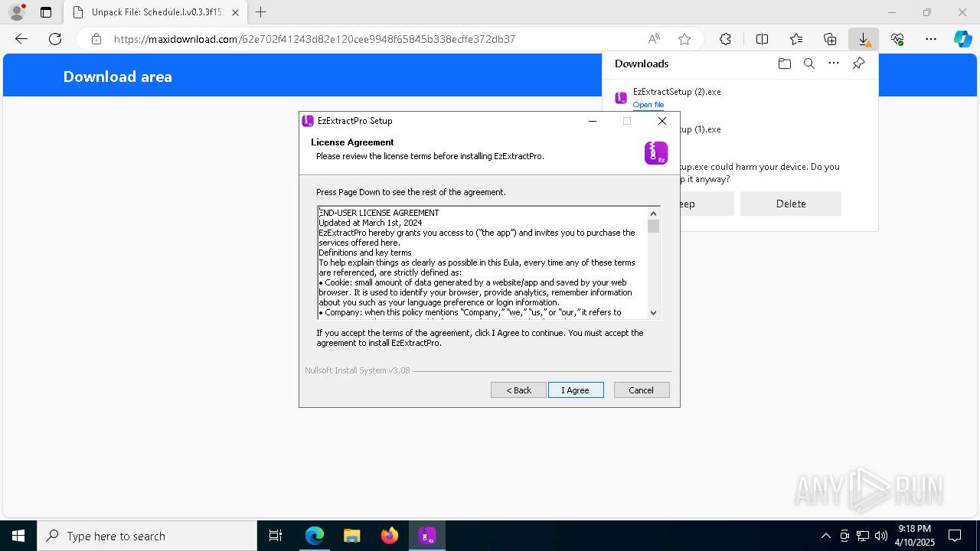Image resolution: width=980 pixels, height=551 pixels.
Task: Open browser Extensions icon
Action: [725, 39]
